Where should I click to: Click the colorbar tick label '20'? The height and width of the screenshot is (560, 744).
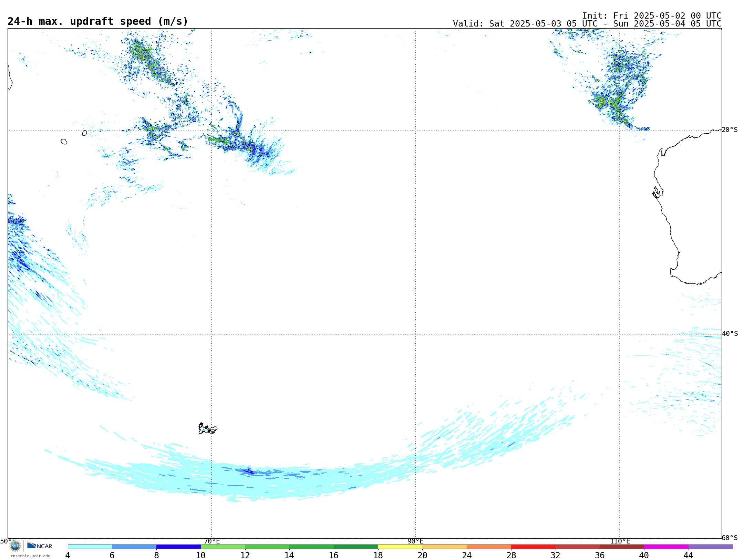(423, 556)
